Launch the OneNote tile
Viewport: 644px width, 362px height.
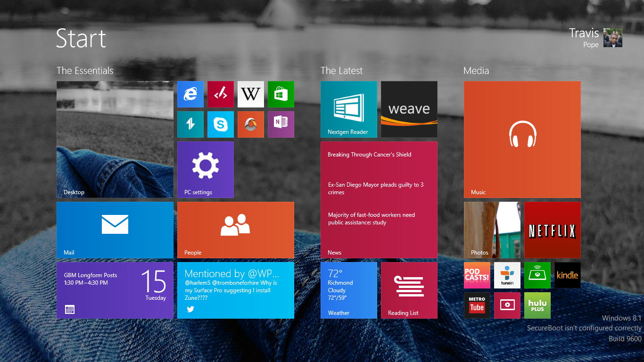click(x=281, y=124)
